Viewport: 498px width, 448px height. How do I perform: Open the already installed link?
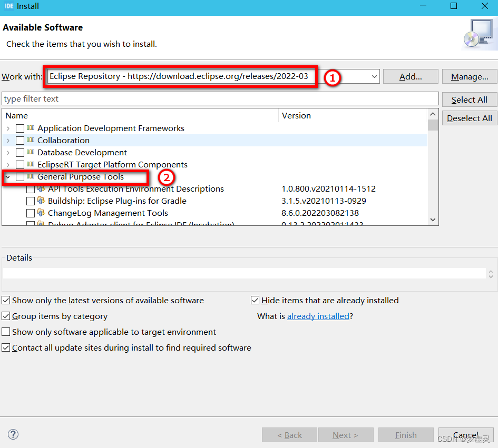point(318,316)
